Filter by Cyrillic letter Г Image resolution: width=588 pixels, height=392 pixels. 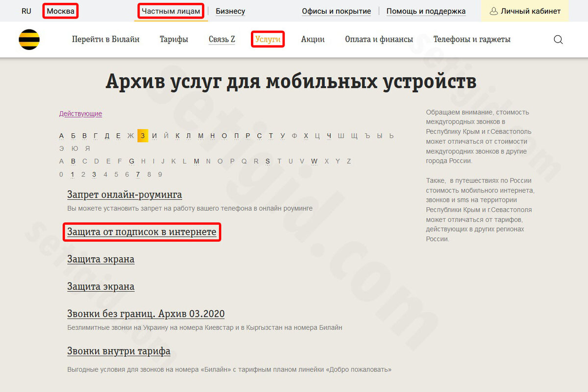[x=96, y=136]
